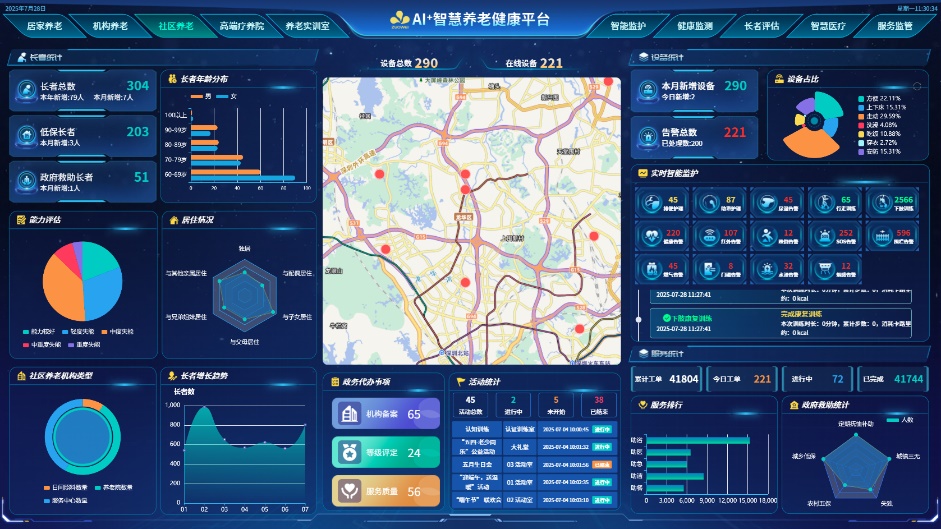Switch to the 健康监测 tab
Screen dimensions: 941x529
pos(695,26)
